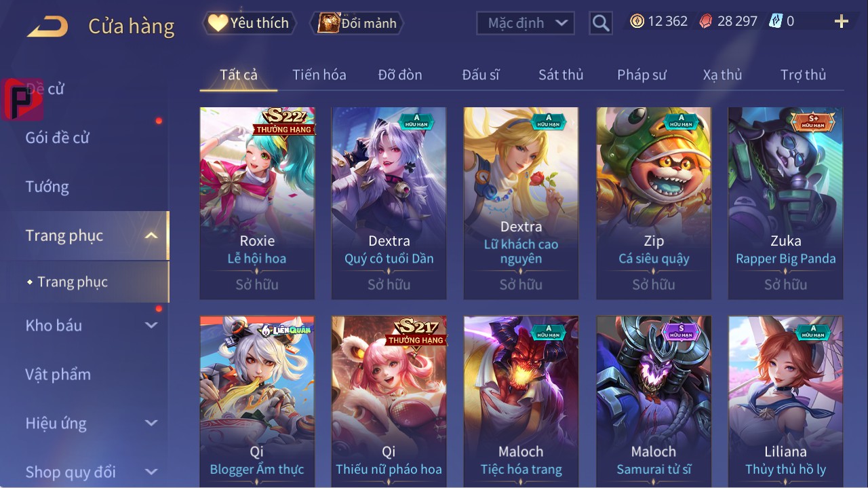Image resolution: width=868 pixels, height=488 pixels.
Task: Click the heart icon for Yêu thích
Action: [x=218, y=23]
